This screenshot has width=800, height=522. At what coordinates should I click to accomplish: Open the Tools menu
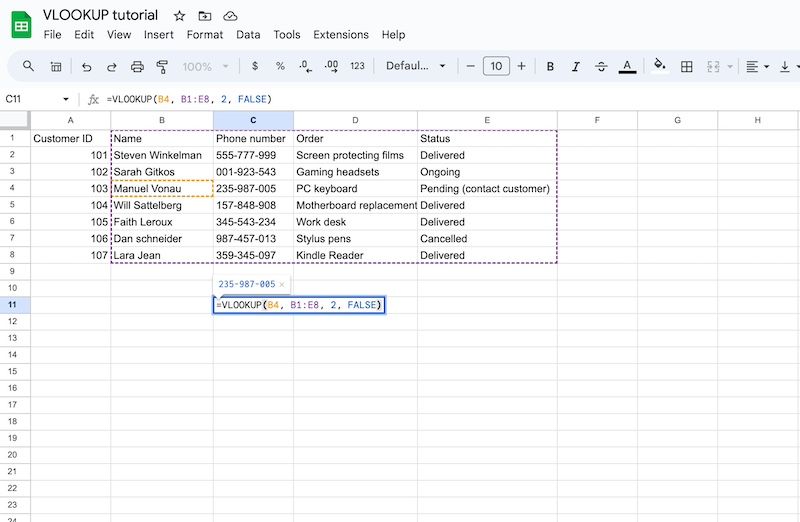pyautogui.click(x=287, y=35)
